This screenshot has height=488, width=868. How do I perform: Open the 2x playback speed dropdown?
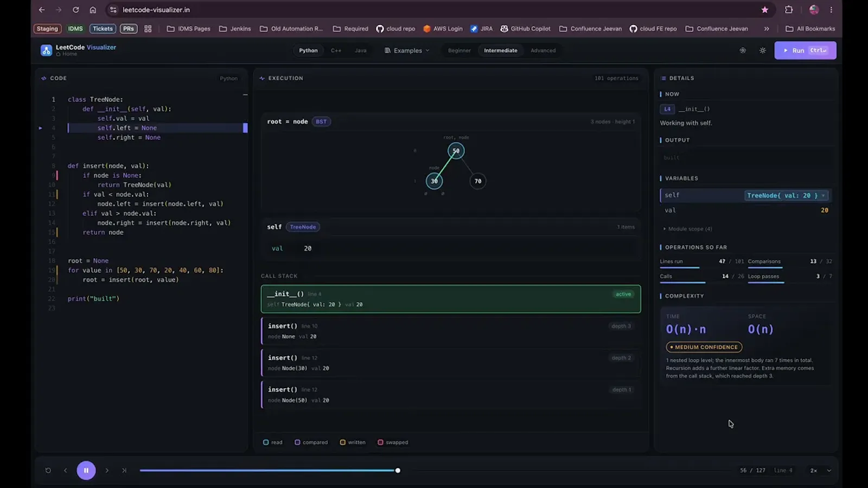[820, 471]
